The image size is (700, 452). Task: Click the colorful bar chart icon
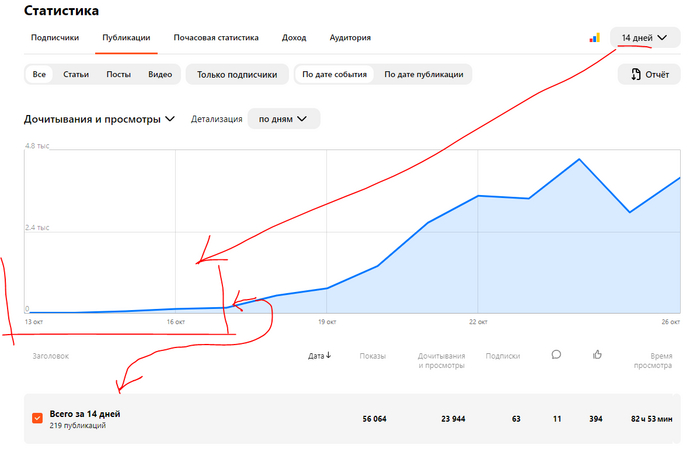(594, 38)
